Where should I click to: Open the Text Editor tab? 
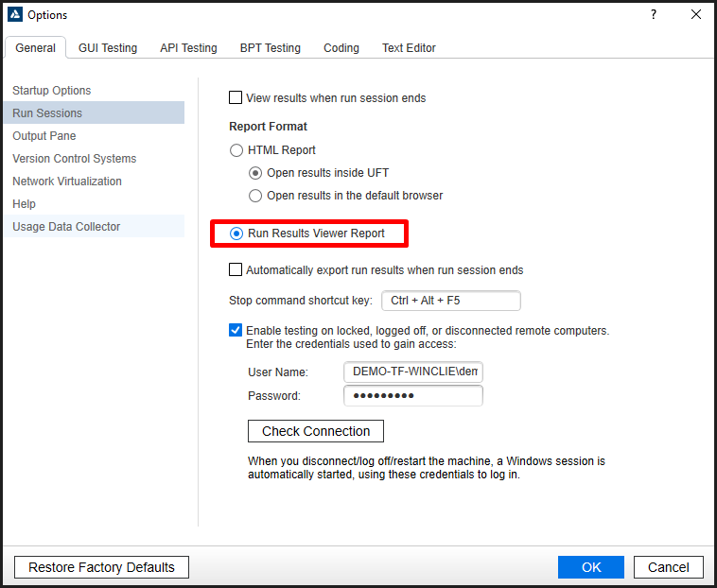(x=409, y=48)
